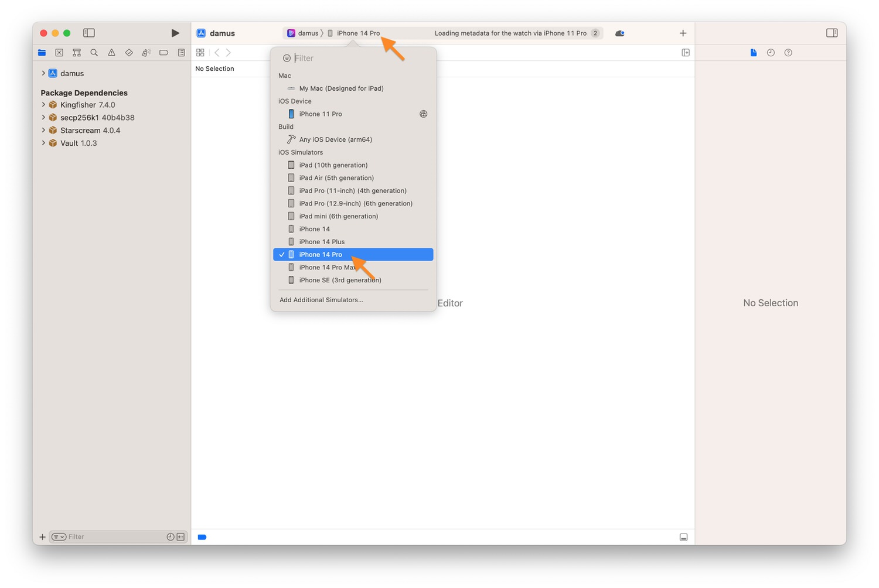The width and height of the screenshot is (879, 588).
Task: Choose iPhone SE (3rd generation) simulator
Action: (353, 280)
